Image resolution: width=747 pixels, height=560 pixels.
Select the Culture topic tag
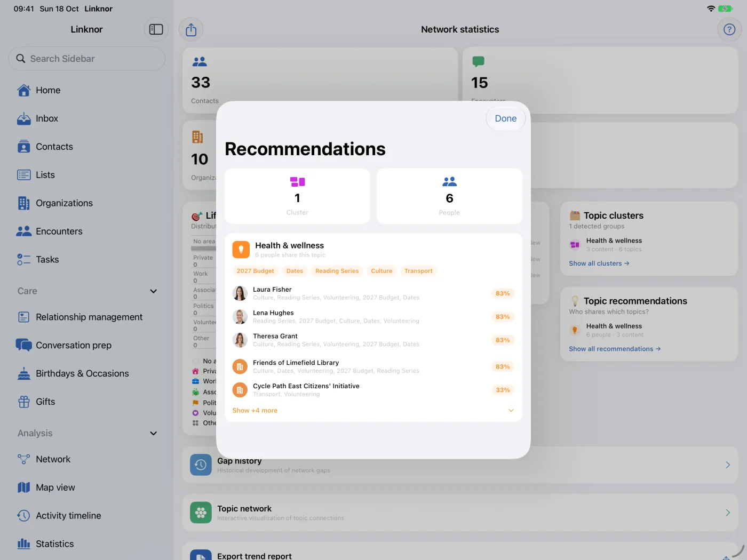click(382, 271)
